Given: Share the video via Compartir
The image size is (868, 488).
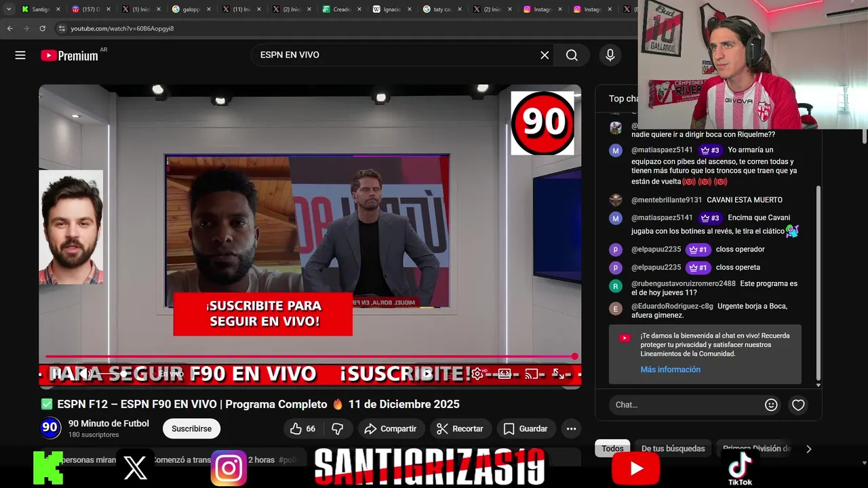Looking at the screenshot, I should (390, 429).
